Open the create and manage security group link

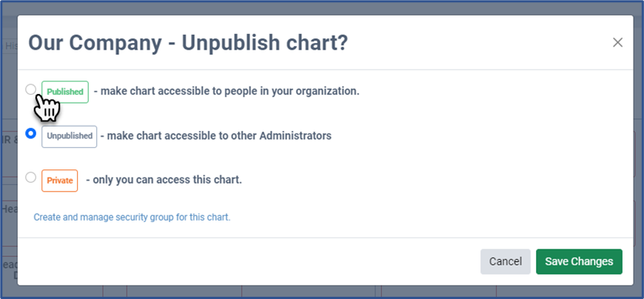(x=132, y=218)
